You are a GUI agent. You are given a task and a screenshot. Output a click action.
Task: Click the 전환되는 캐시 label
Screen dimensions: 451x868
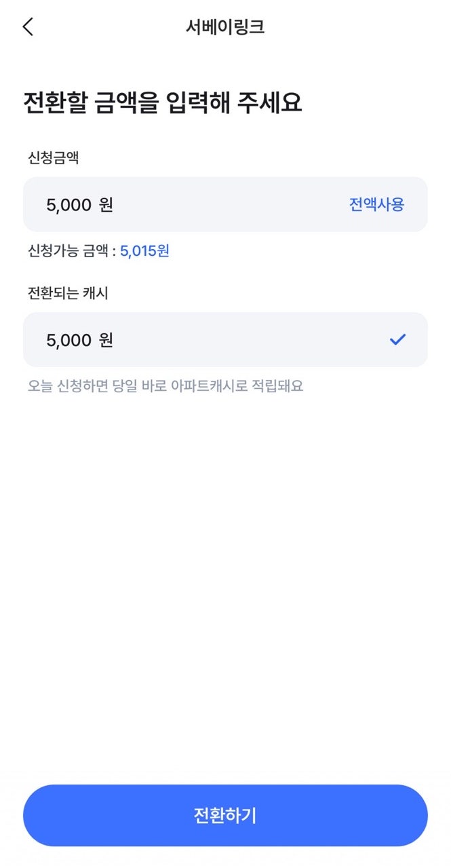click(68, 294)
